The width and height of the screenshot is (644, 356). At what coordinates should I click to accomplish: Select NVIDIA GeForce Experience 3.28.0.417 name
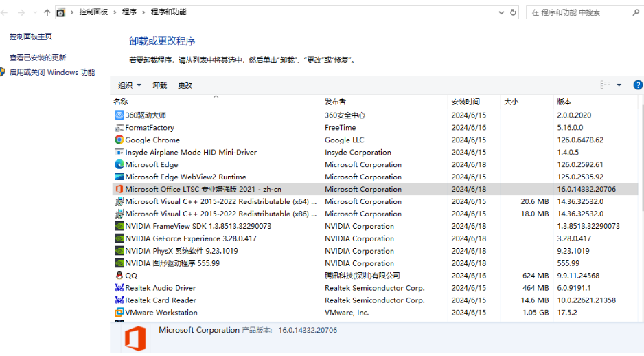coord(191,238)
